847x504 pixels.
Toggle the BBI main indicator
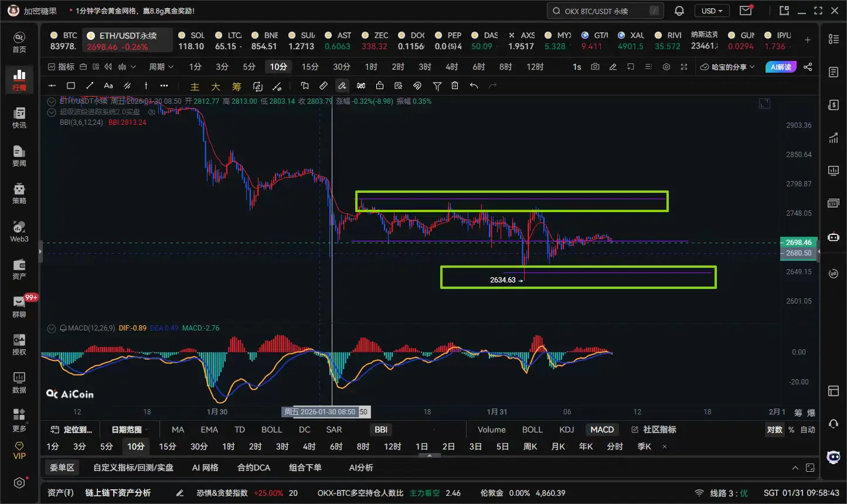pyautogui.click(x=381, y=430)
